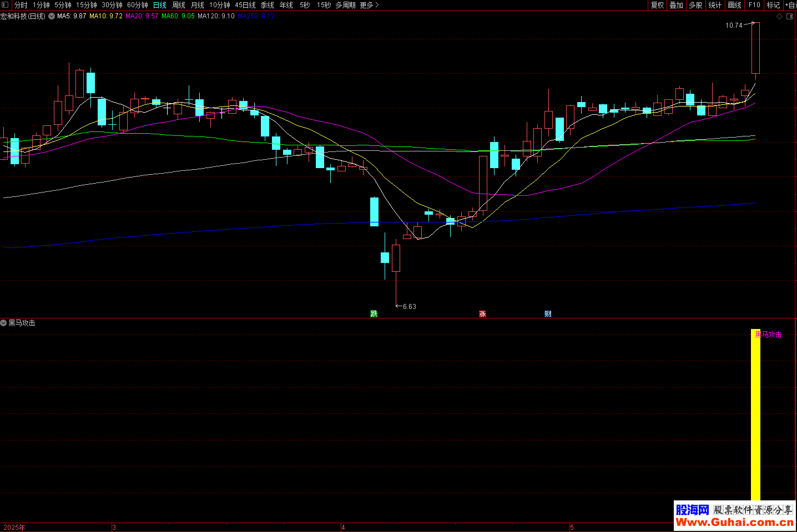Open the 更多 periods dropdown
This screenshot has height=532, width=797.
[x=370, y=5]
